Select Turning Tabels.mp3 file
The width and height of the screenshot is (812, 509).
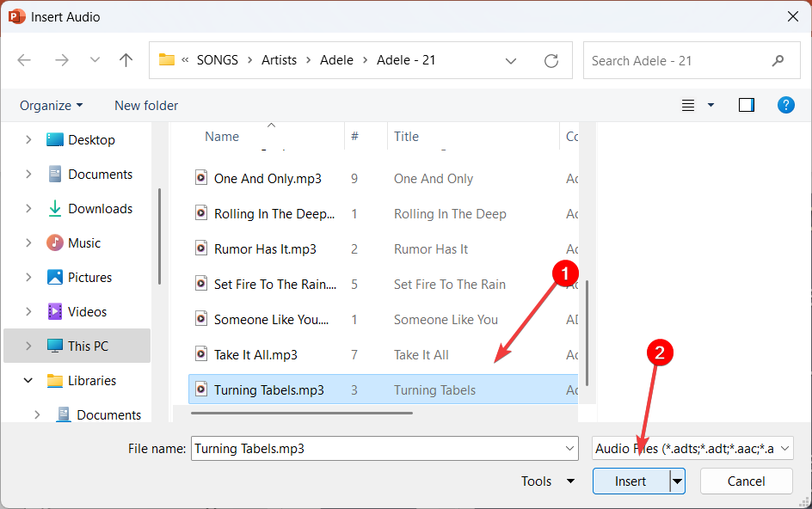(384, 389)
